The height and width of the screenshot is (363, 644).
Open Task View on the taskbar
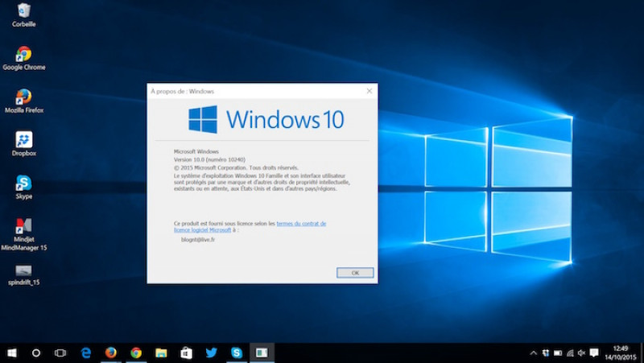point(60,353)
